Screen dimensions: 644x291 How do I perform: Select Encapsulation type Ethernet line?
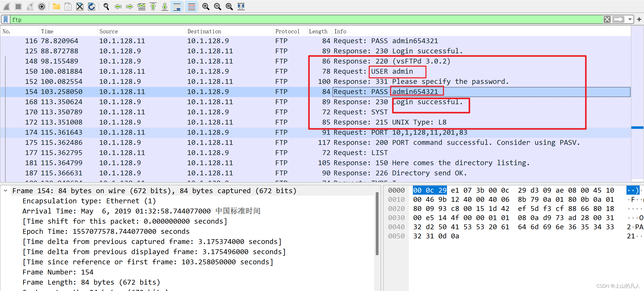coord(89,201)
